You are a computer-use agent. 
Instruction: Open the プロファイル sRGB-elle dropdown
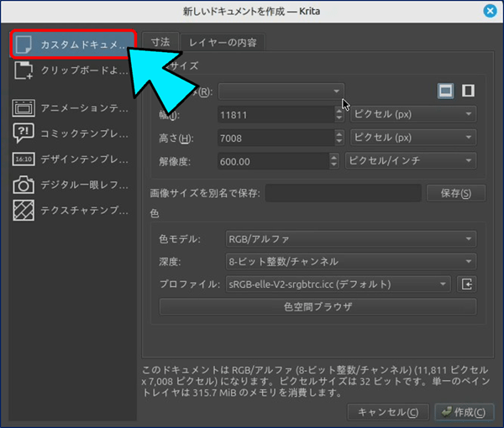[339, 284]
